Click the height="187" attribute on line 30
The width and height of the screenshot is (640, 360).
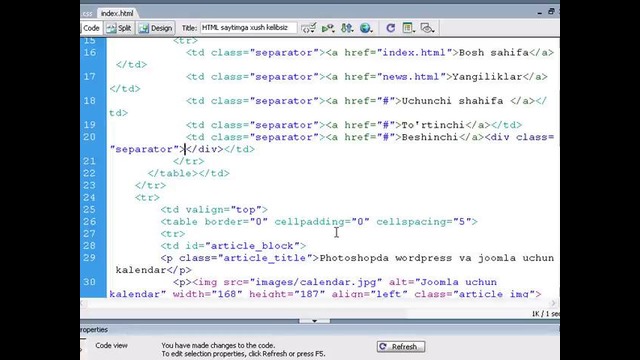point(287,294)
